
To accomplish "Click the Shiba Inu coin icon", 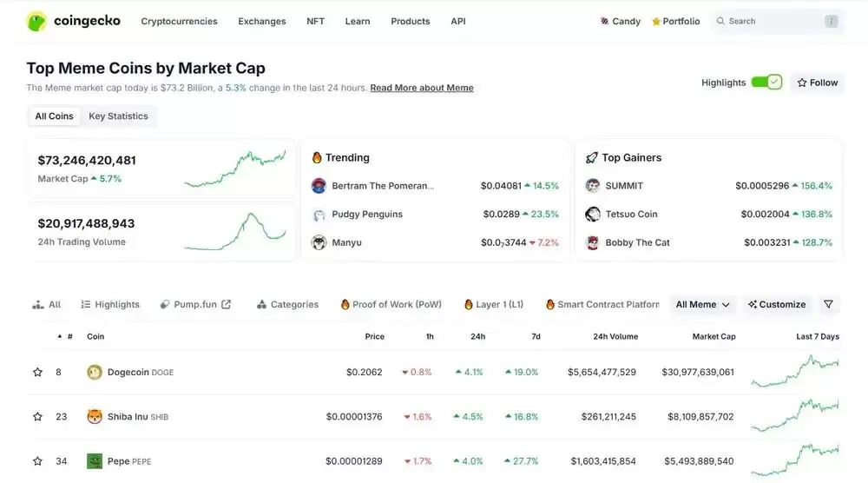I will pos(95,416).
